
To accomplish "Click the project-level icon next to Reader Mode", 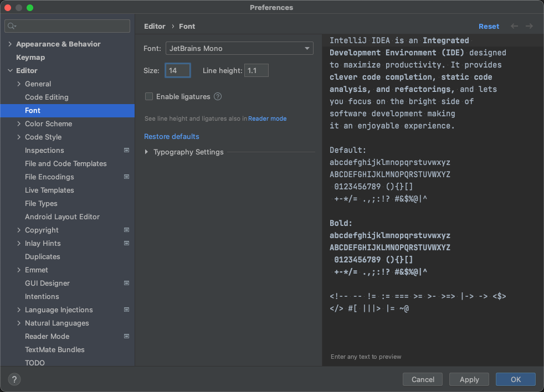I will [127, 336].
